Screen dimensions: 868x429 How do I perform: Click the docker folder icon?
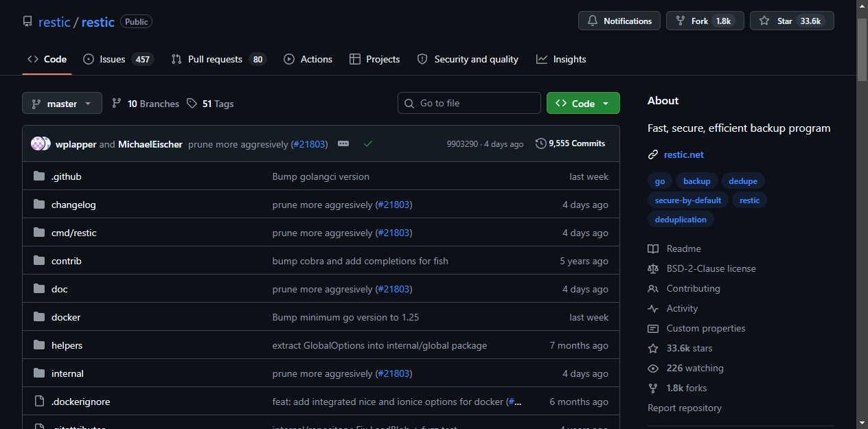click(38, 317)
